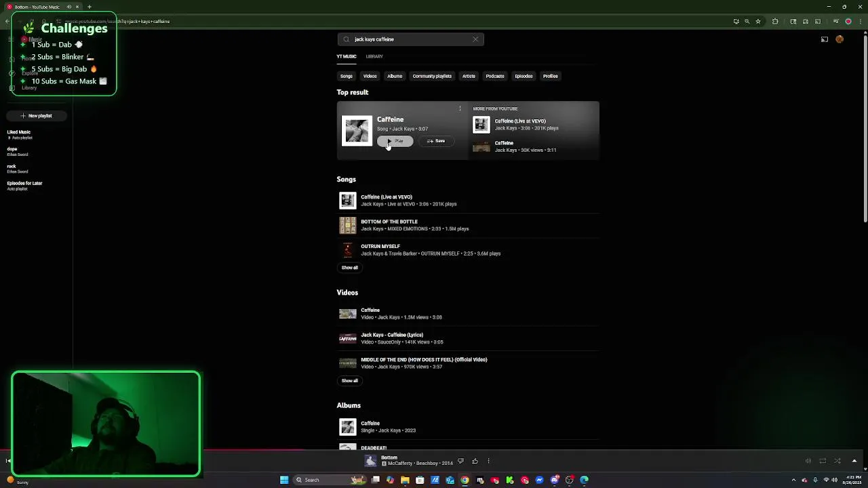Open Windows Start menu
868x488 pixels.
pyautogui.click(x=284, y=480)
